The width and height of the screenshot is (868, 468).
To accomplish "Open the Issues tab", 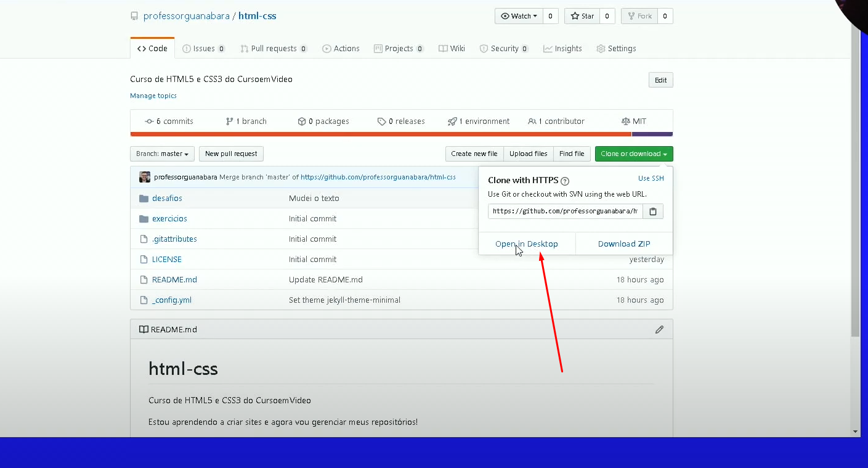I will (x=204, y=49).
